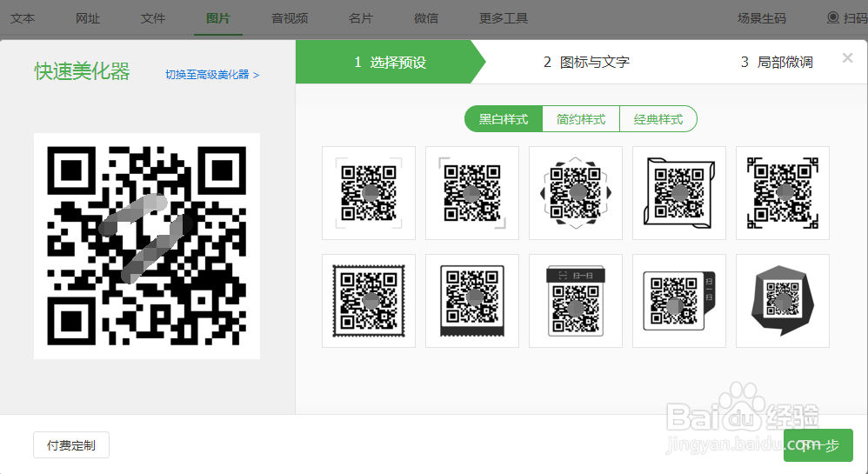868x474 pixels.
Task: Select the corner-bracket frame QR preset
Action: (x=369, y=193)
